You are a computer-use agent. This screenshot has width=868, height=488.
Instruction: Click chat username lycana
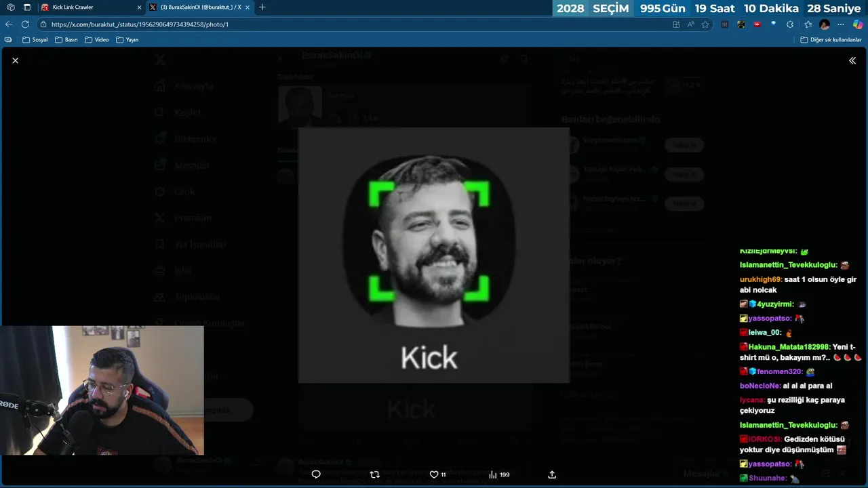pyautogui.click(x=752, y=400)
